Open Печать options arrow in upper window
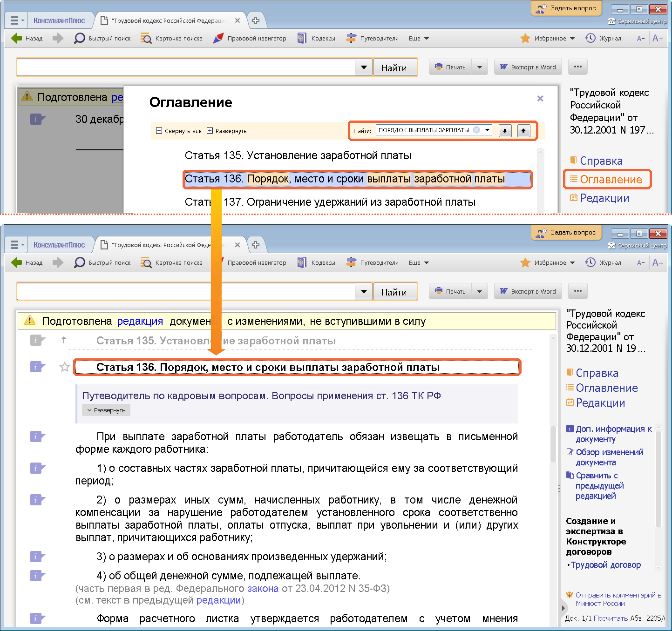The width and height of the screenshot is (672, 631). point(480,67)
